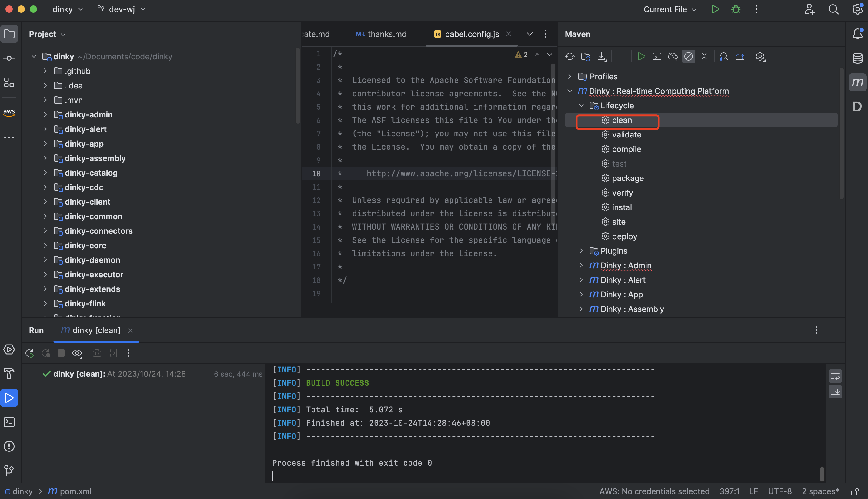Open the Commit tool window
Image resolution: width=868 pixels, height=499 pixels.
9,58
